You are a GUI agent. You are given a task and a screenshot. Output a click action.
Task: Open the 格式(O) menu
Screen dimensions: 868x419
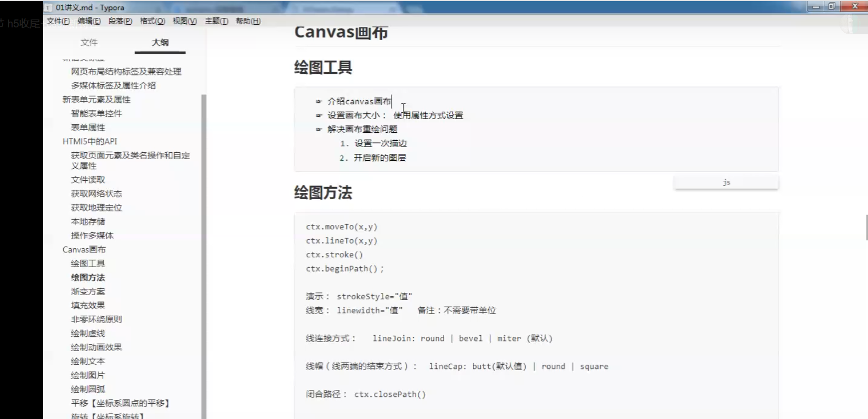pyautogui.click(x=152, y=21)
